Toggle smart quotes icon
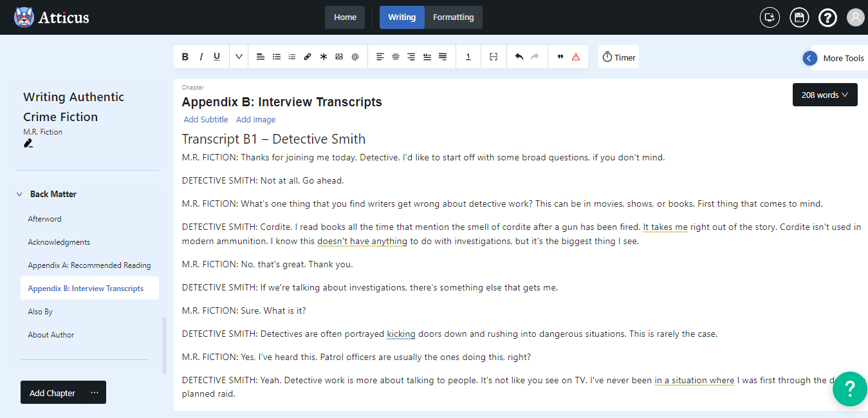This screenshot has height=418, width=868. coord(560,57)
